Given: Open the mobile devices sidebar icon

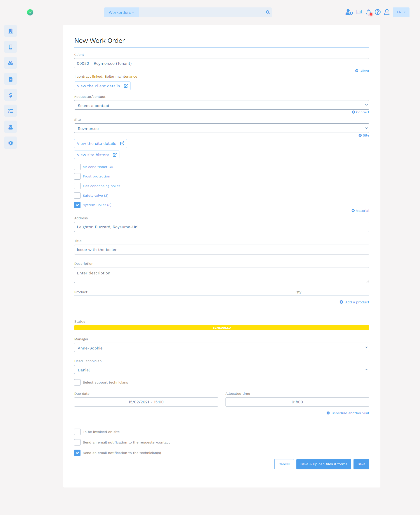Looking at the screenshot, I should point(10,47).
